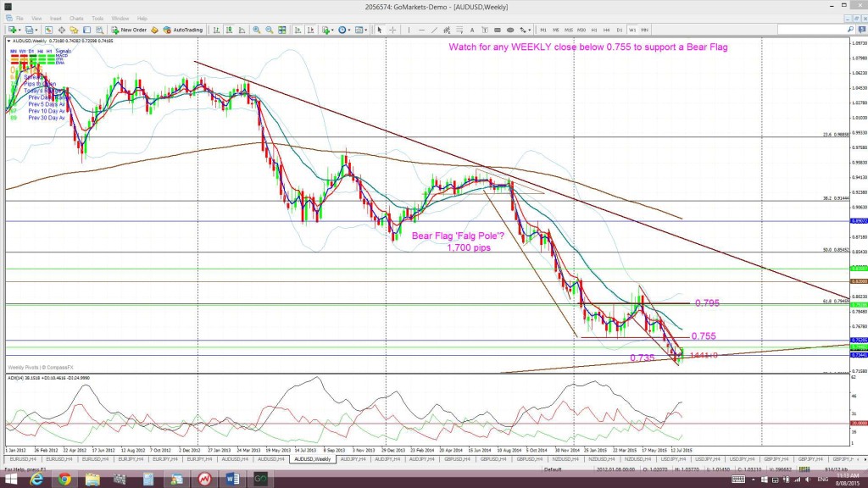Select the Vertical Line tool

click(x=409, y=30)
